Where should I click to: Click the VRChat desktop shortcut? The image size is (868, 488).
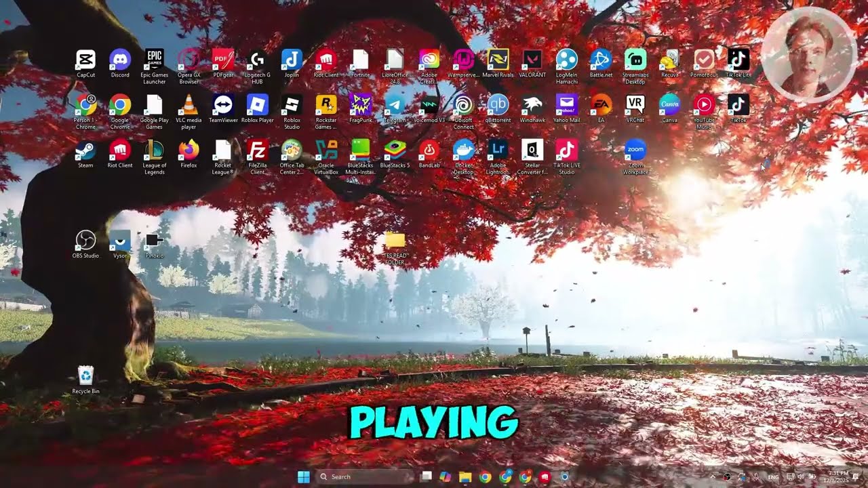coord(635,104)
